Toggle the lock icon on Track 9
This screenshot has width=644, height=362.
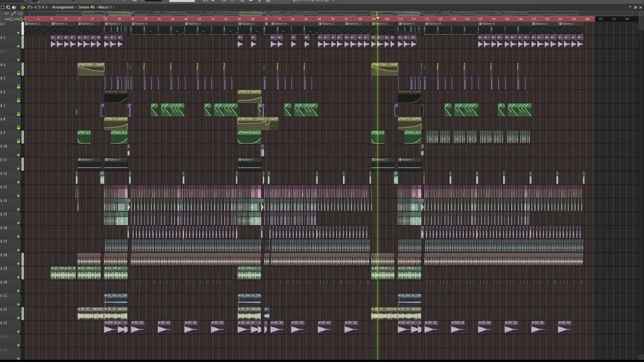19,141
